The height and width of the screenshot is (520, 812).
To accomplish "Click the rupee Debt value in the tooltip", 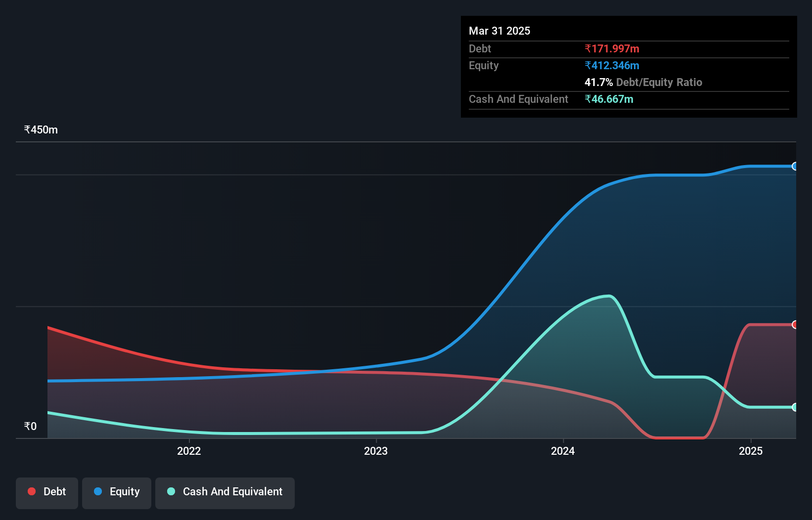I will pyautogui.click(x=612, y=48).
